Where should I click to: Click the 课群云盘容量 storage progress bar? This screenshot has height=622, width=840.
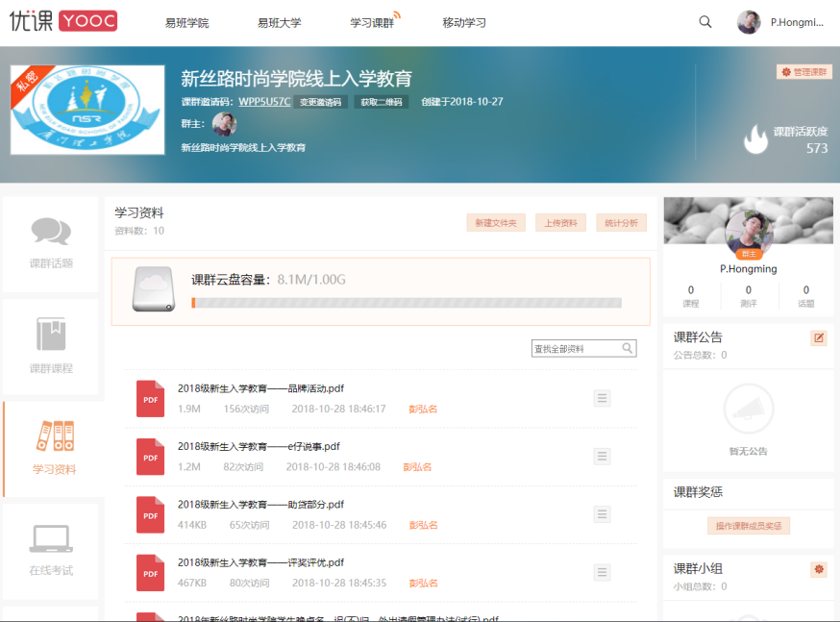tap(407, 303)
